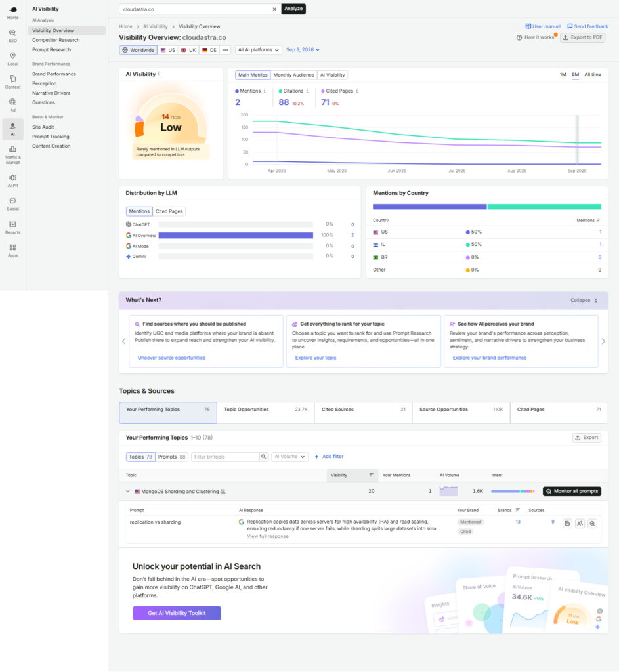Go to next What's Next card with right arrow
This screenshot has width=619, height=672.
pyautogui.click(x=603, y=341)
